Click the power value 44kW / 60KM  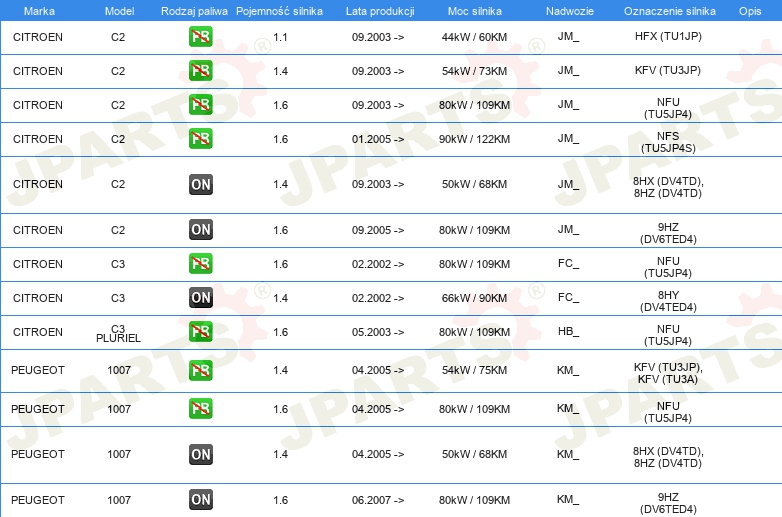[x=474, y=37]
